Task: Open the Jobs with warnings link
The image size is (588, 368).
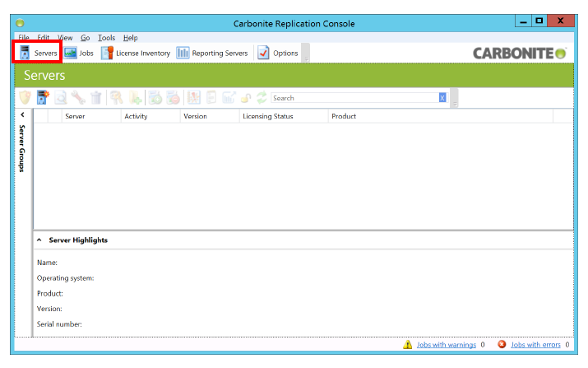Action: 447,344
